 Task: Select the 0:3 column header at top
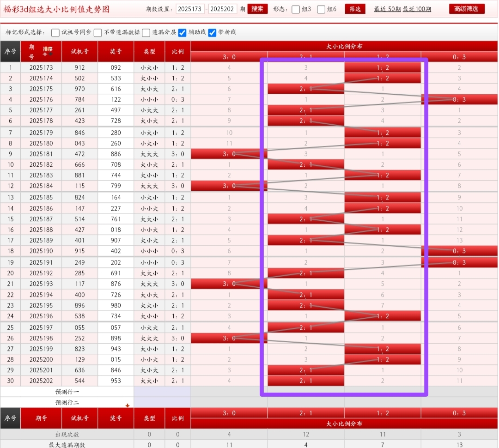coord(459,57)
